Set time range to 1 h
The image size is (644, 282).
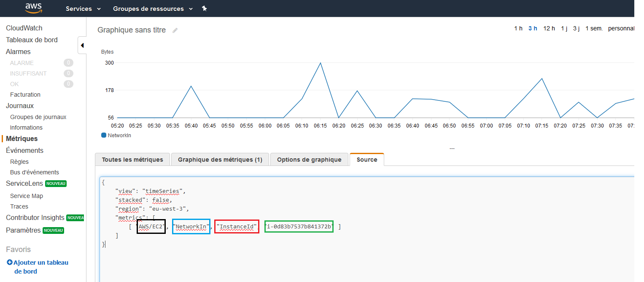coord(518,28)
